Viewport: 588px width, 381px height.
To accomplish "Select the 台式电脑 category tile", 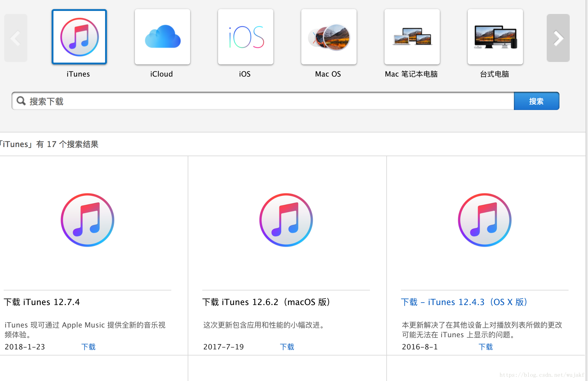I will click(x=495, y=37).
